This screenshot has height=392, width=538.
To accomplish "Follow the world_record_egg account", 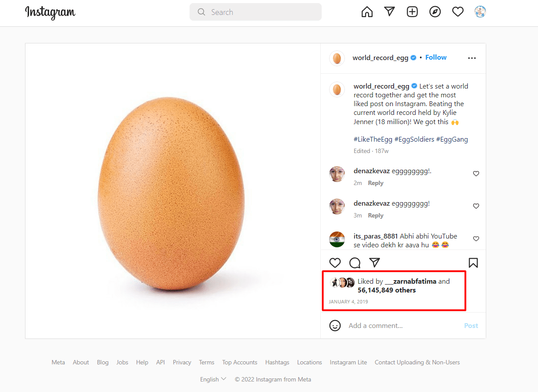I will click(x=436, y=57).
